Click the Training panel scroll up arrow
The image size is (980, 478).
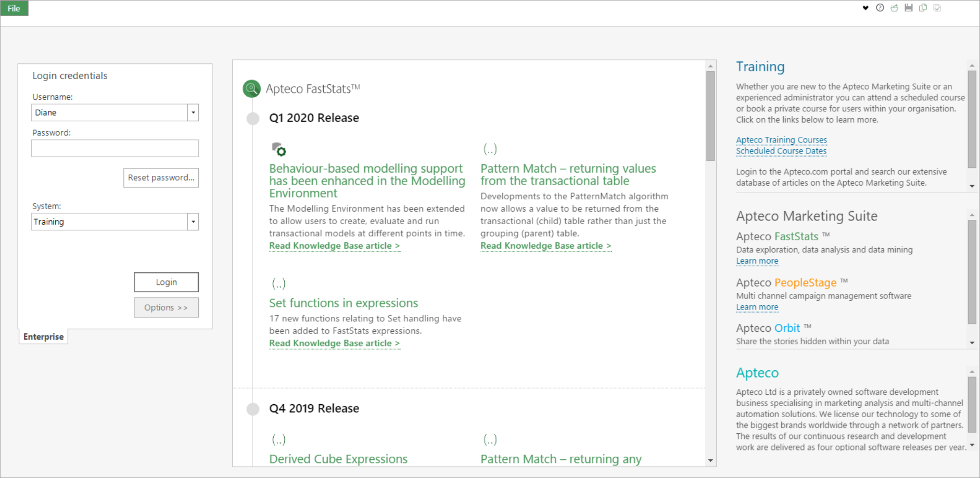click(972, 66)
